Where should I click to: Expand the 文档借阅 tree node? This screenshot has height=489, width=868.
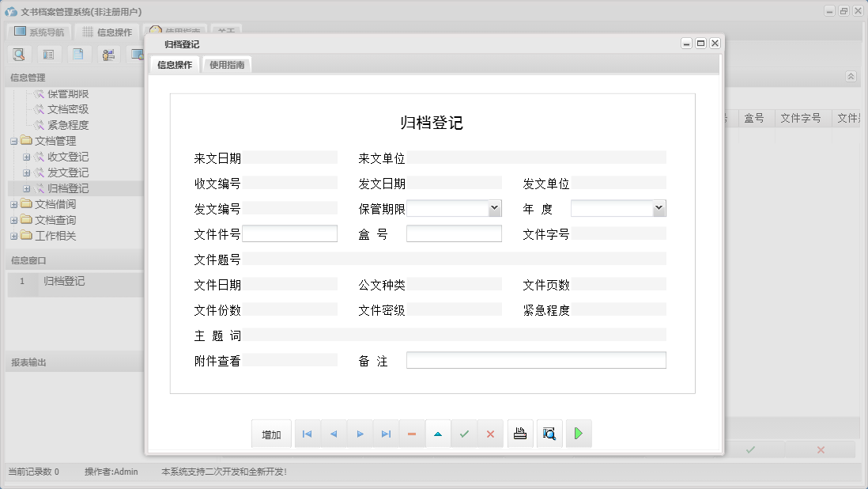point(15,203)
